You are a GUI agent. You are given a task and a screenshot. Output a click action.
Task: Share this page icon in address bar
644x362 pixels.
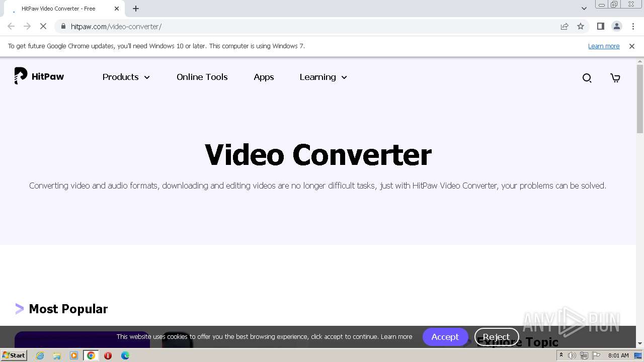[565, 26]
